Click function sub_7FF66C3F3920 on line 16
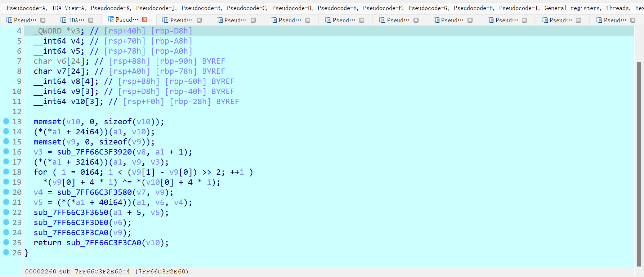Viewport: 644px width, 277px height. 94,152
